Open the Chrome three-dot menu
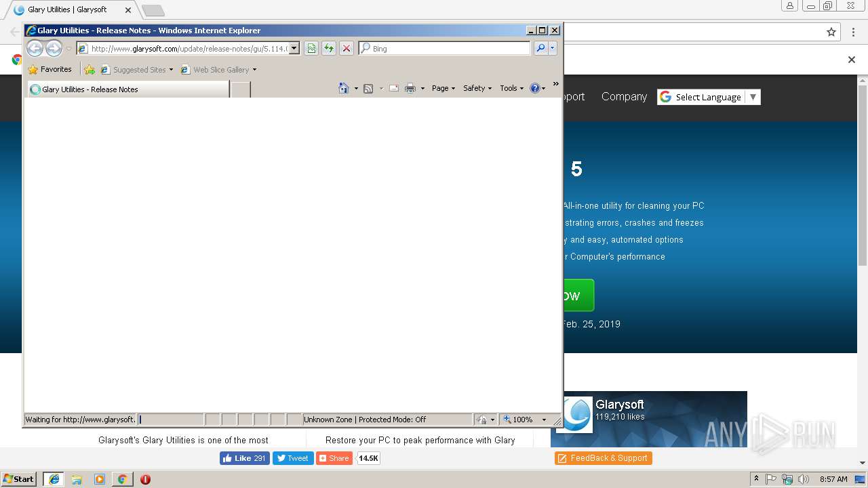 tap(852, 32)
